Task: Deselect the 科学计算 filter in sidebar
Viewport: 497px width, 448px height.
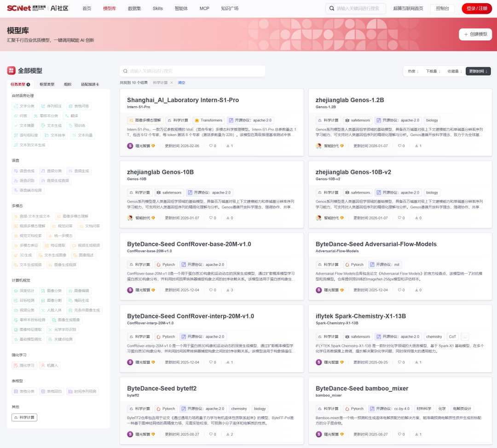Action: [x=24, y=418]
